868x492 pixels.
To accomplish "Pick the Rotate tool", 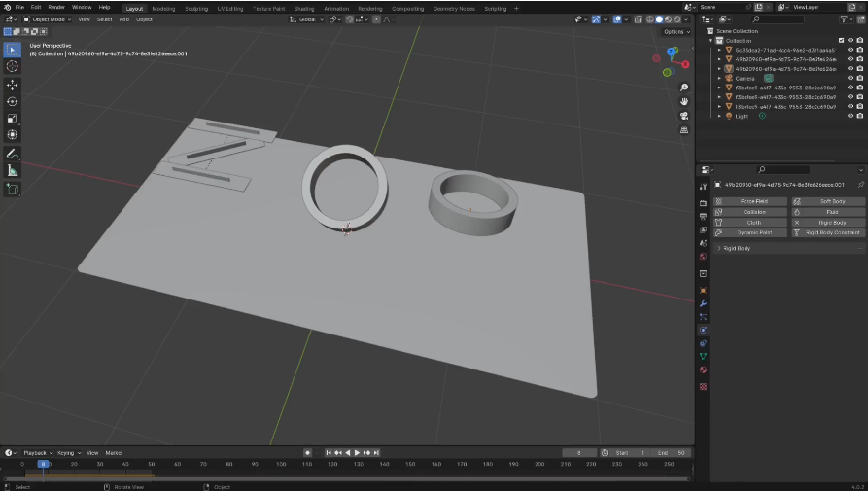I will [13, 101].
